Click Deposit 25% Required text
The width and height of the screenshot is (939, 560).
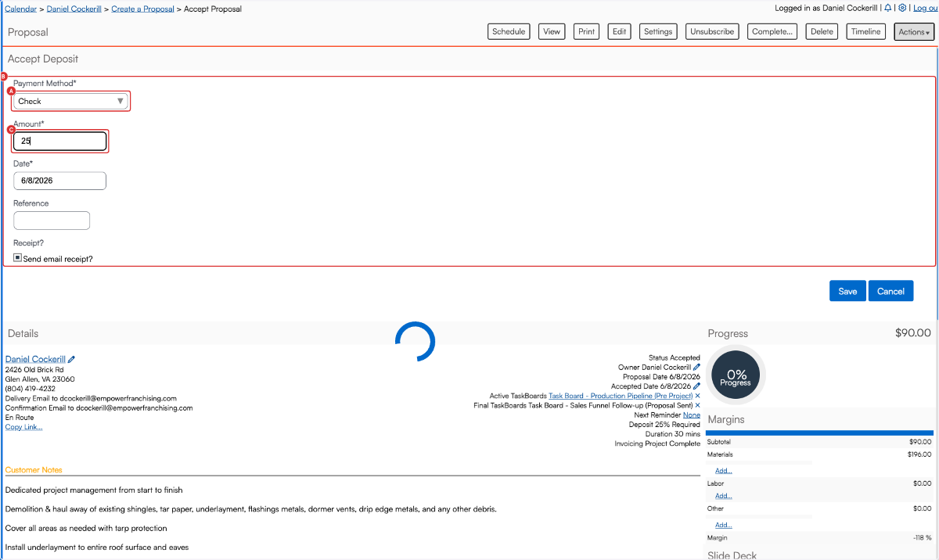point(665,424)
